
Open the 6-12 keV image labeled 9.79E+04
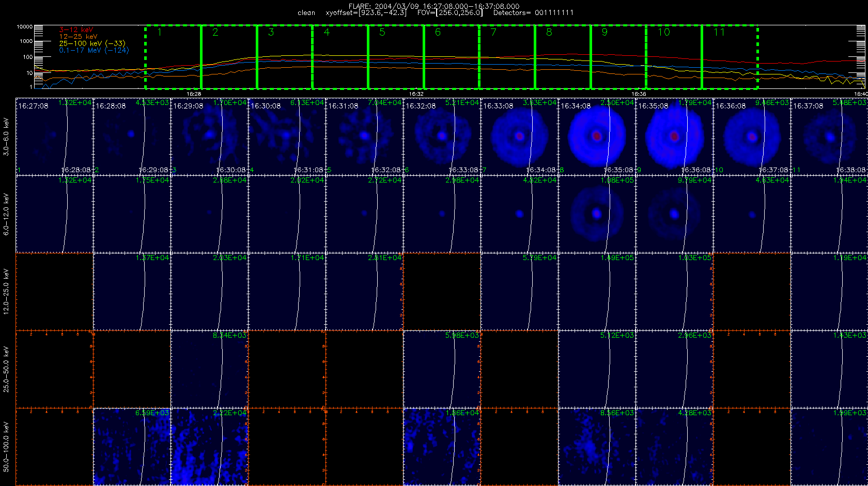click(675, 214)
